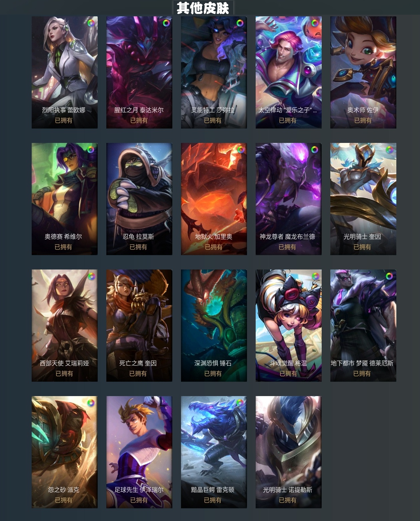
Task: Select chroma wheel on 神龙尊者 魔龙布兰德 card
Action: coord(315,150)
